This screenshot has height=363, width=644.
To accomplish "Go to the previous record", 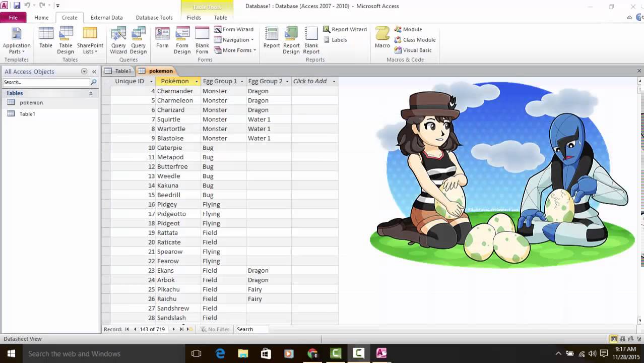I will (x=135, y=329).
